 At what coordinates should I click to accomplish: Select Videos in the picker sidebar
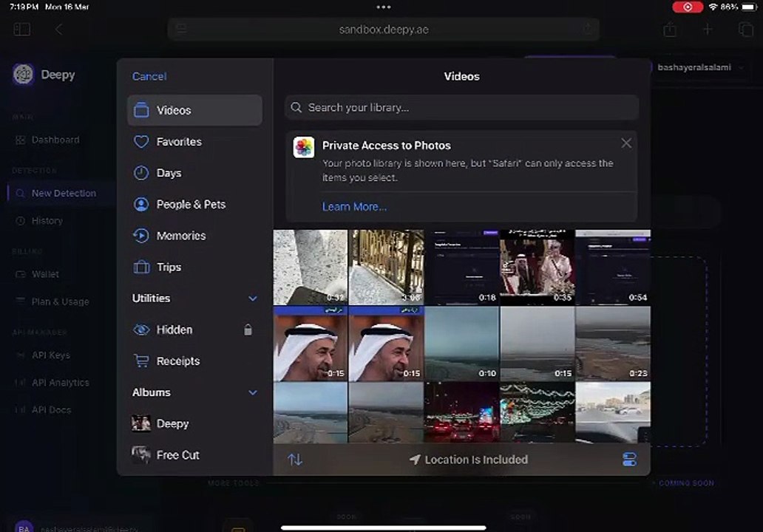194,110
